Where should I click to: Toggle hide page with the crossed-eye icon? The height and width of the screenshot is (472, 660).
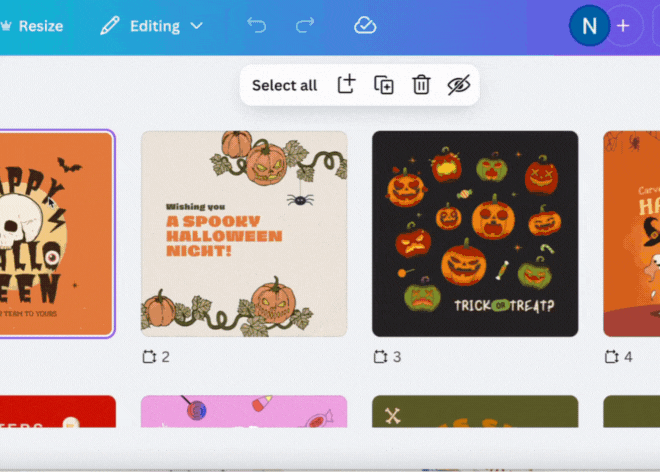[458, 85]
